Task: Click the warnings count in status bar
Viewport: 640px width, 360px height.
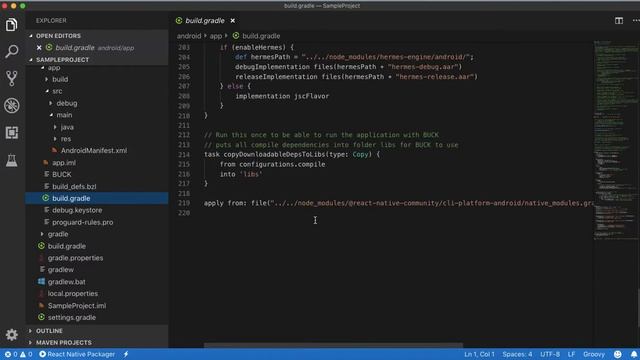Action: click(26, 354)
